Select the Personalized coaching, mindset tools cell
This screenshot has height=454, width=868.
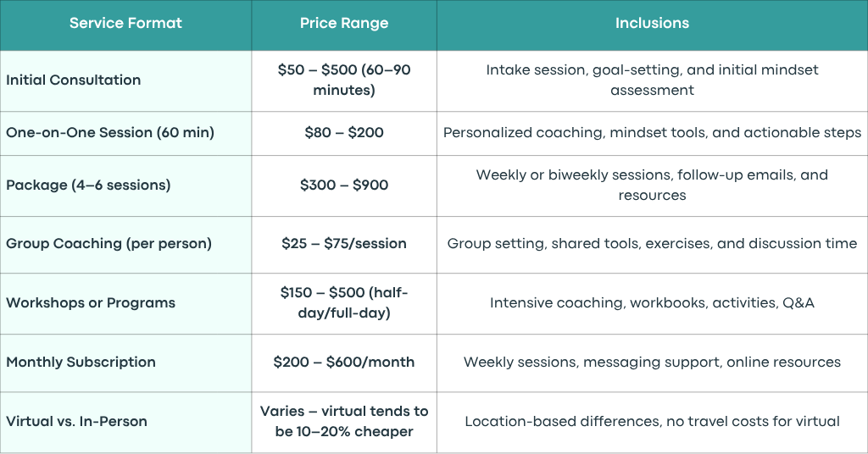click(652, 133)
